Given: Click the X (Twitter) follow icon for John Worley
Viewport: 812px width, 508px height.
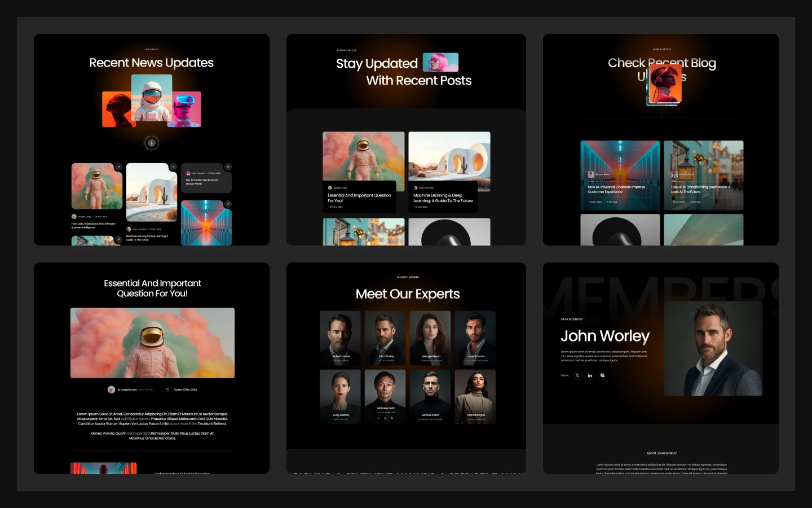Looking at the screenshot, I should 577,375.
